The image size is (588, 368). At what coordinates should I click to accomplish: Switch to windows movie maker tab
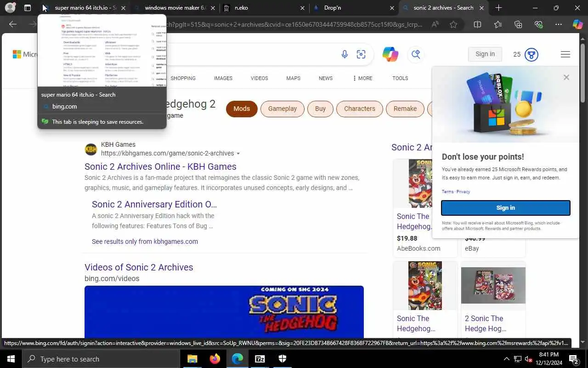(x=175, y=8)
